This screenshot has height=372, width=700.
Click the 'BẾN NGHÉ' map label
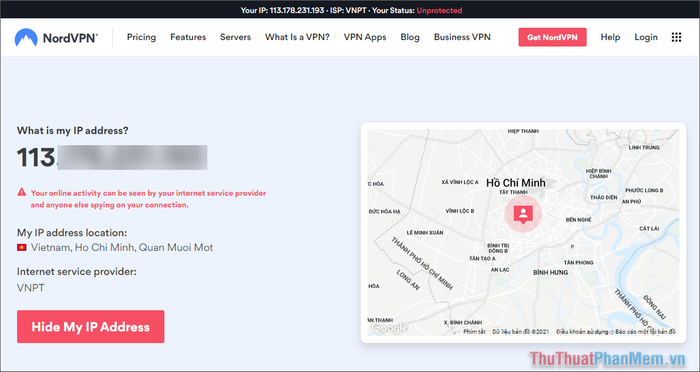(x=578, y=220)
